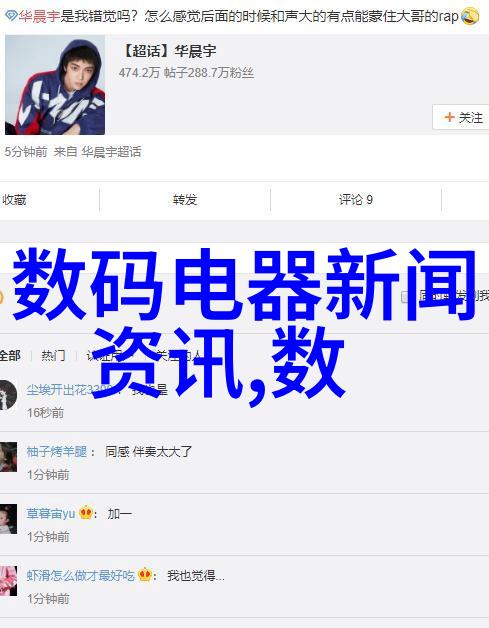The height and width of the screenshot is (628, 489).
Task: Switch to the 热门 comments tab
Action: click(54, 355)
